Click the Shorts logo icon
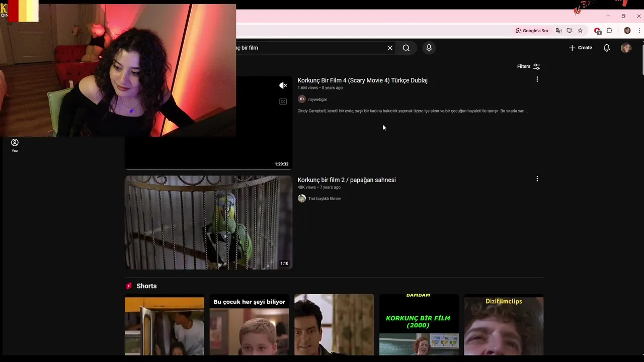Screen dimensions: 644x362 [x=129, y=286]
